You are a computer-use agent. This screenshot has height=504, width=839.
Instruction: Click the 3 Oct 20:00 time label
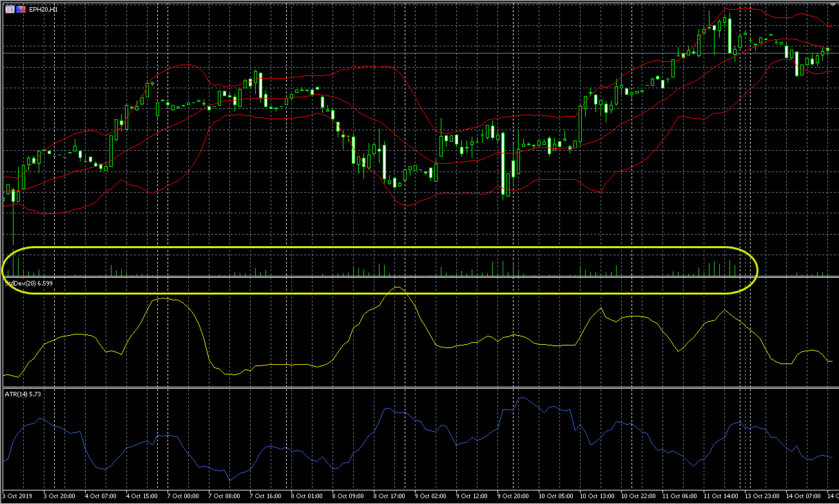(x=59, y=496)
